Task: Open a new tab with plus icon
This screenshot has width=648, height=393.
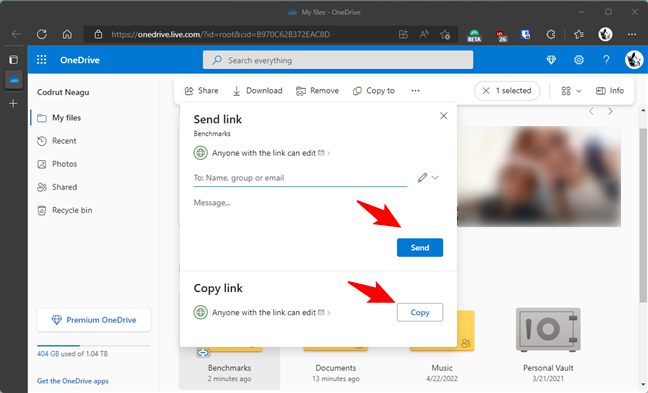Action: (x=13, y=103)
